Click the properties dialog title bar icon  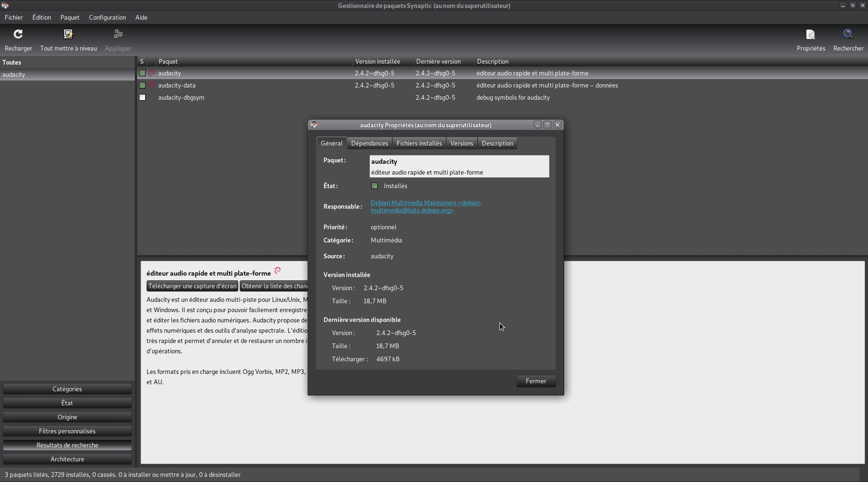[314, 124]
